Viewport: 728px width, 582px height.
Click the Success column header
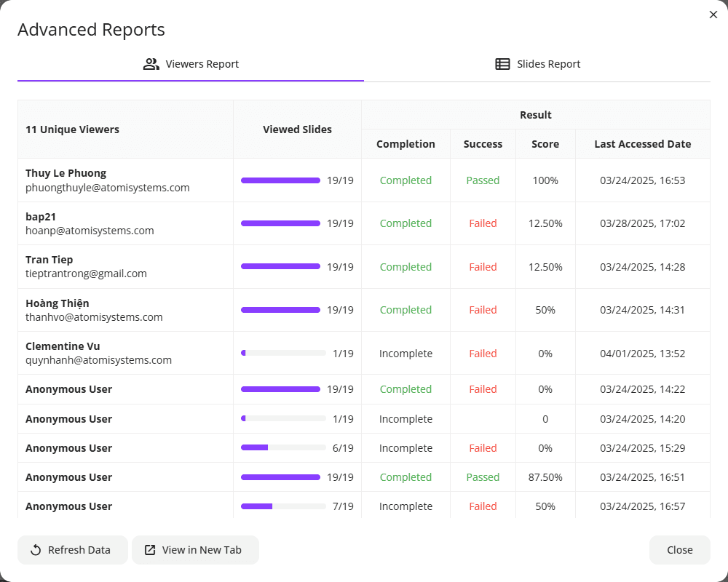pos(483,144)
